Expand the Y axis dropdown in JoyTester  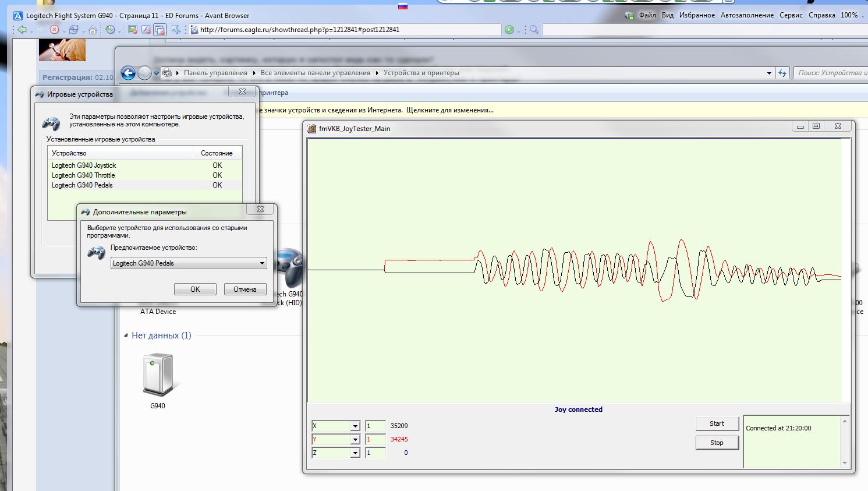click(355, 440)
